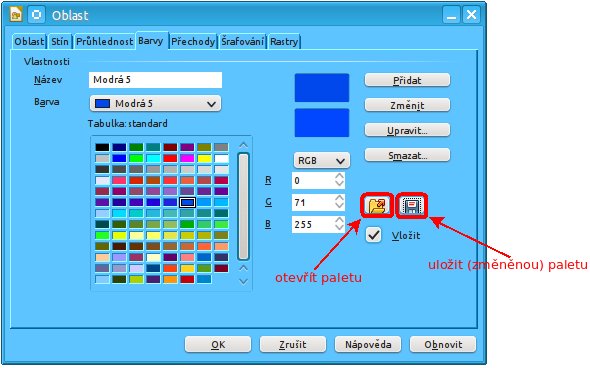Click the application icon in the title bar
The image size is (590, 368).
click(16, 15)
